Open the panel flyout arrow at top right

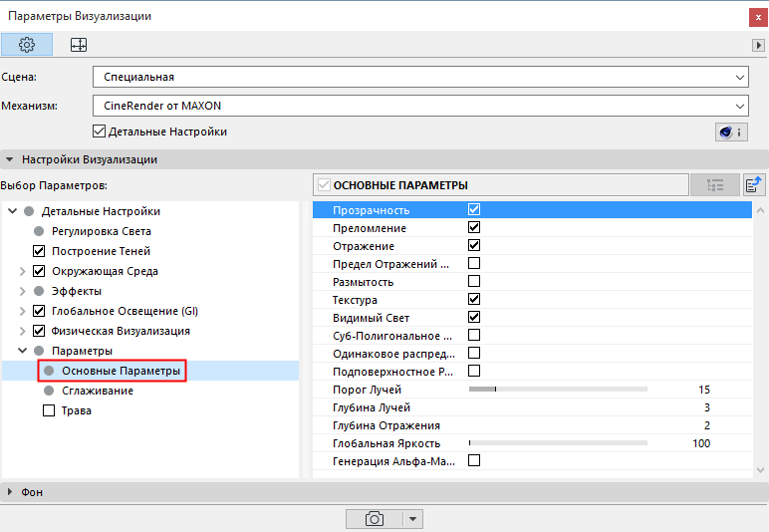(758, 45)
